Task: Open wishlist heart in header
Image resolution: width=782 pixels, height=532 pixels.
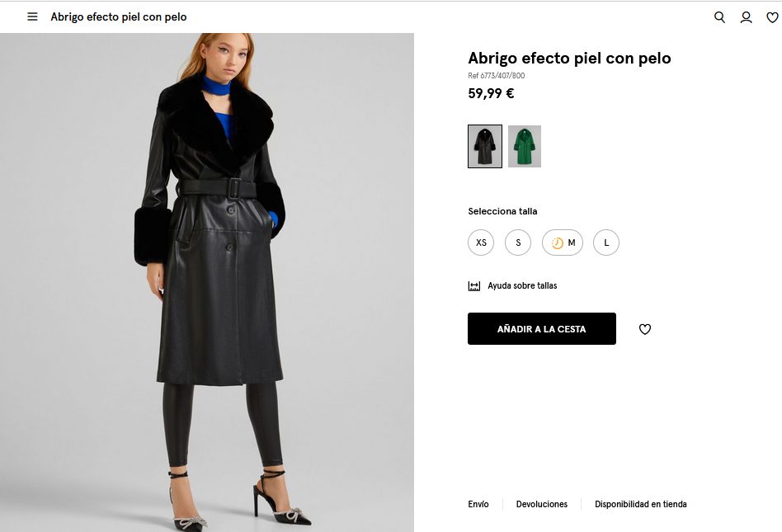Action: pos(772,17)
